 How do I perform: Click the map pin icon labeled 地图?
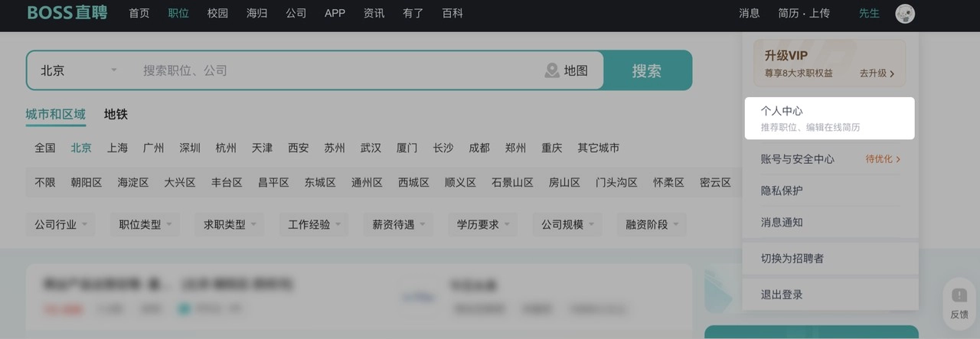pos(552,70)
